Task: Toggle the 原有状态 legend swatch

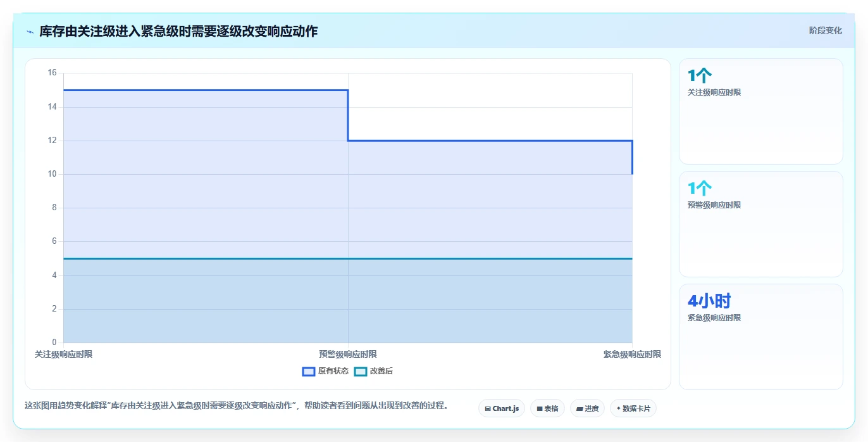Action: (309, 372)
